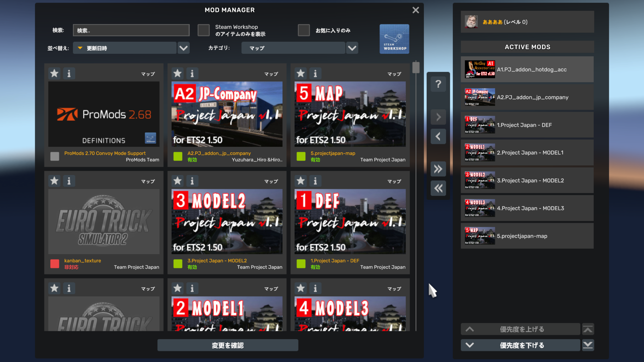Enable the Steam Workshop items only filter
Screen dimensions: 644x362
point(203,30)
